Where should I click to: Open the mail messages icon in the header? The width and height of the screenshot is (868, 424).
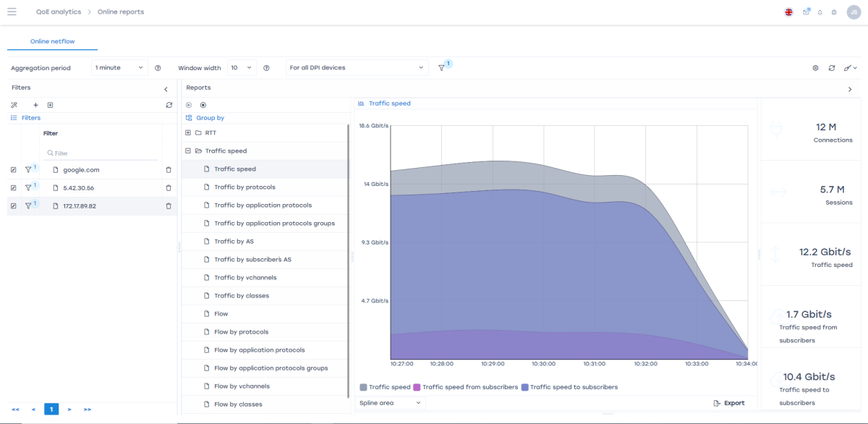click(x=806, y=12)
